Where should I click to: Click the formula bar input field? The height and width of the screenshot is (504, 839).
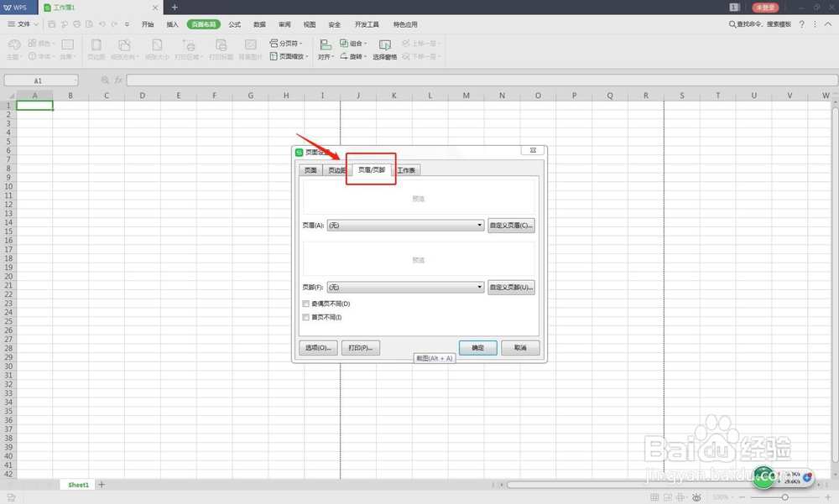482,81
